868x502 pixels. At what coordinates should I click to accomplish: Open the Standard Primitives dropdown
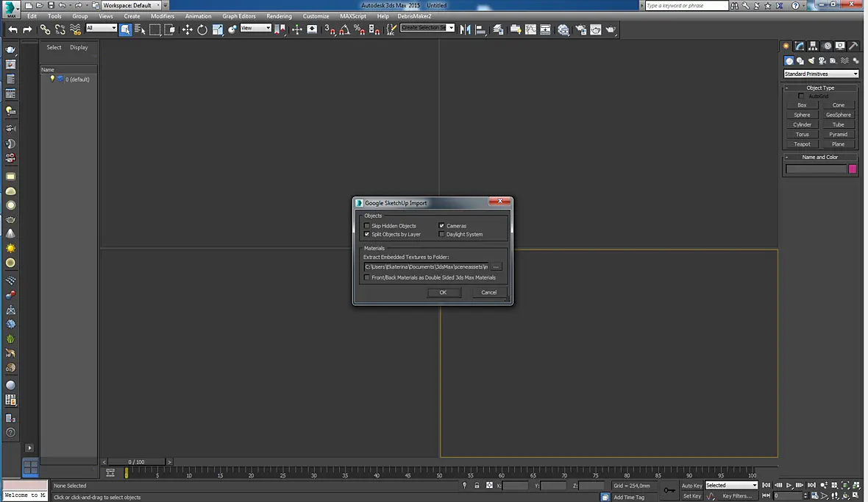[x=820, y=74]
